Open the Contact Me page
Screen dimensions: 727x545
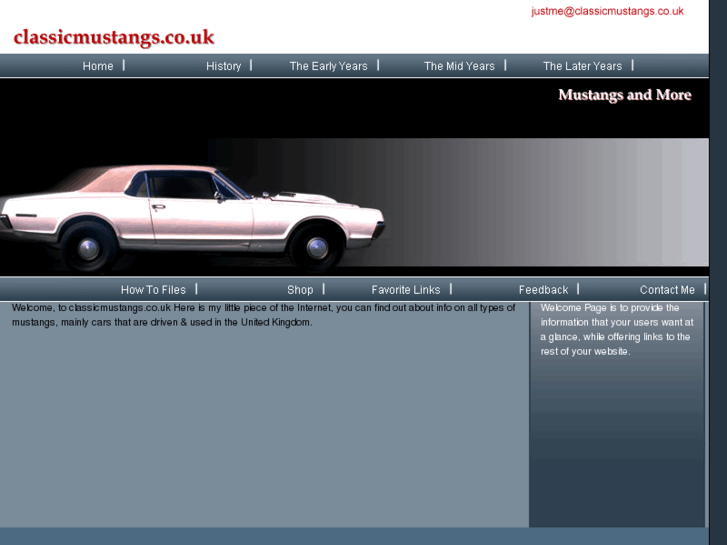tap(667, 290)
